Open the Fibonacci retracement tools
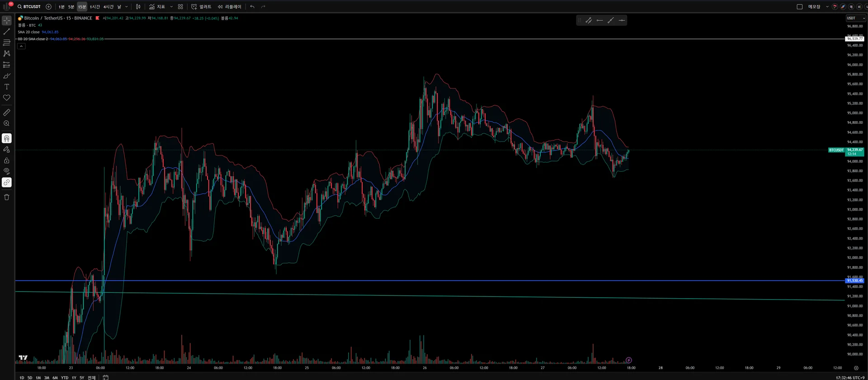Viewport: 868px width, 380px height. point(7,42)
